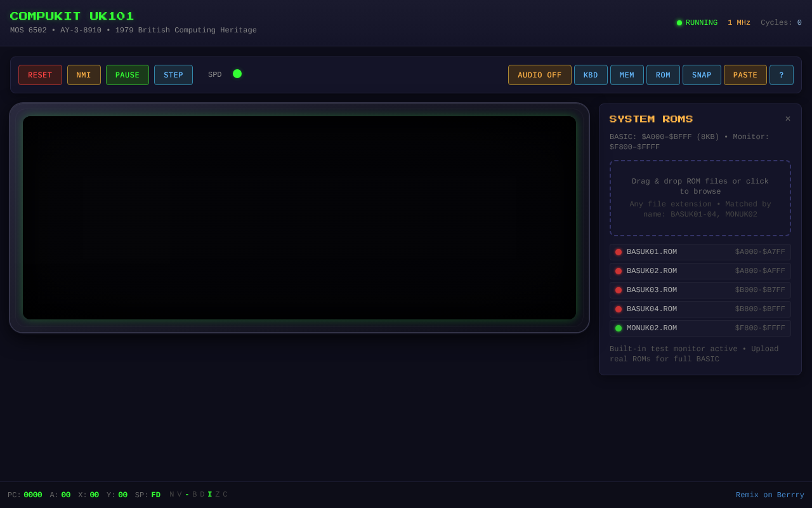Click the black emulator CRT screen

pyautogui.click(x=299, y=218)
